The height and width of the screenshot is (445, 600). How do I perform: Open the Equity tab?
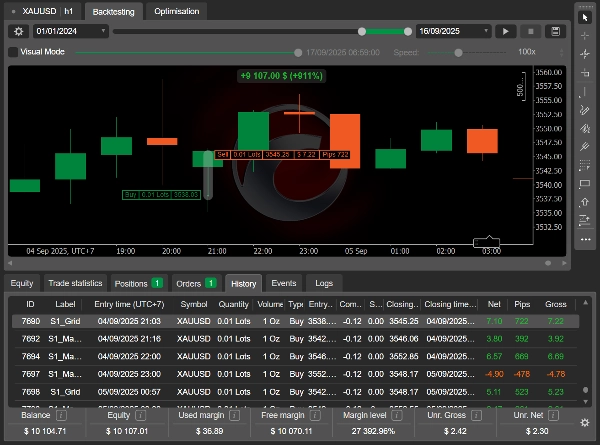coord(22,284)
